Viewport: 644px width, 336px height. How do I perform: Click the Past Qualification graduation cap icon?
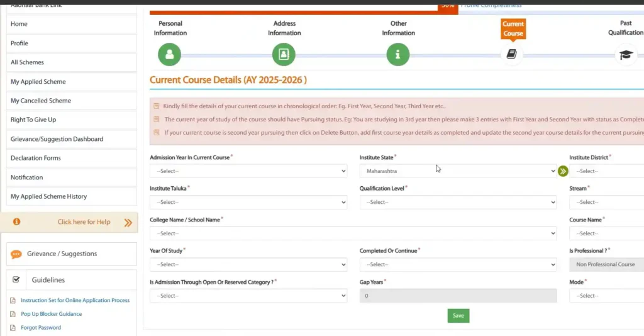[625, 55]
